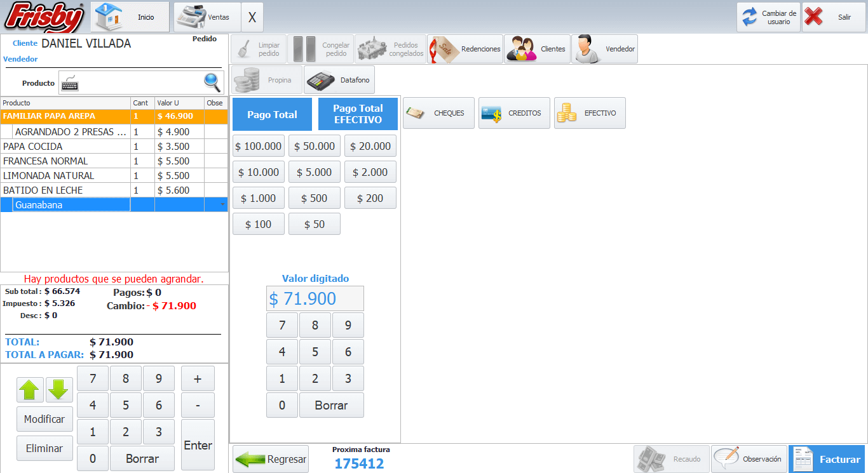
Task: Select the $ 100 coin button
Action: (x=259, y=224)
